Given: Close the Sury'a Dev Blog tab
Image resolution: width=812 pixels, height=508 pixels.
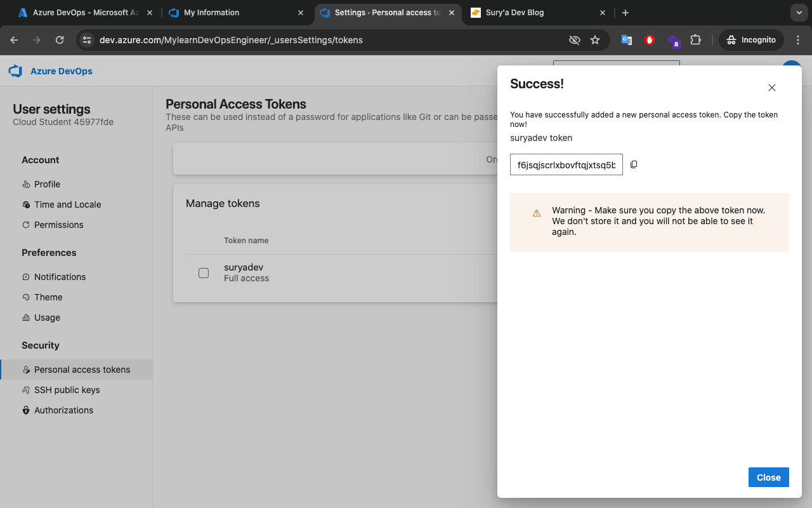Looking at the screenshot, I should click(x=603, y=13).
